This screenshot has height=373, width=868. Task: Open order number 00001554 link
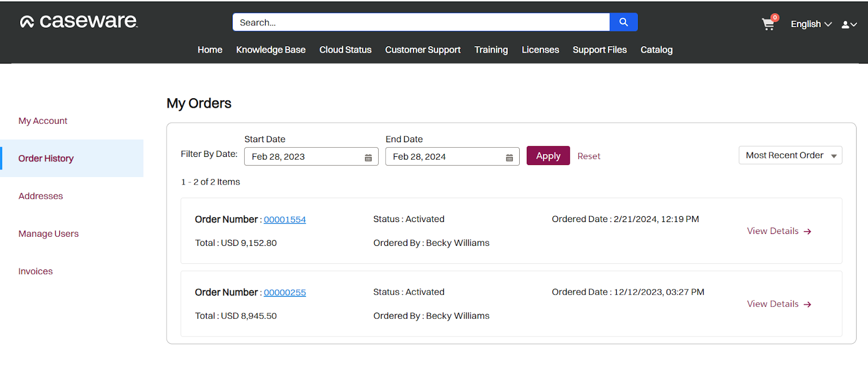coord(285,220)
